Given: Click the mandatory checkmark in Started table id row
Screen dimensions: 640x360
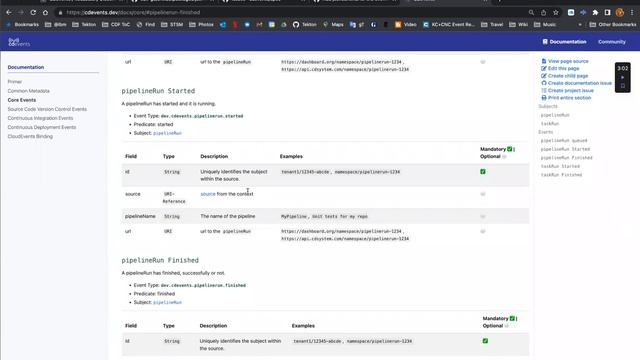Looking at the screenshot, I should [483, 172].
